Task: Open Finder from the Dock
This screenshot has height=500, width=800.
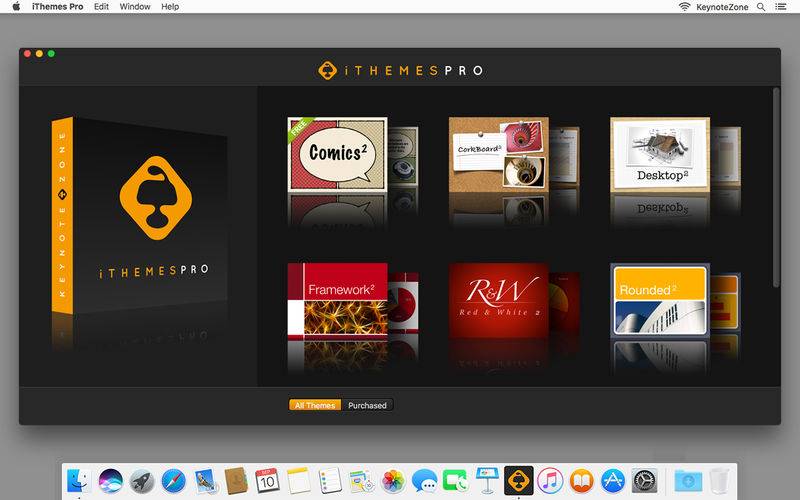Action: (x=79, y=481)
